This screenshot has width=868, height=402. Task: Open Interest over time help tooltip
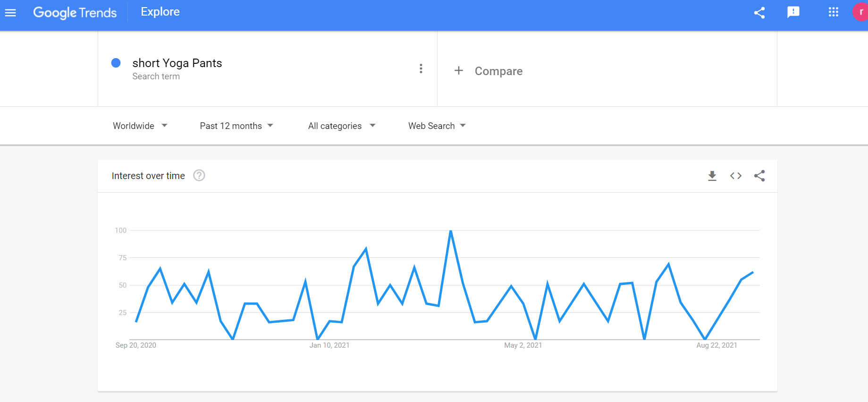click(x=199, y=176)
